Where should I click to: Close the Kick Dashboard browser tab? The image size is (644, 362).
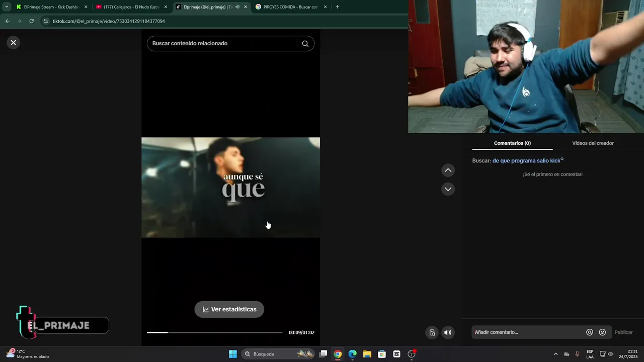click(x=86, y=7)
